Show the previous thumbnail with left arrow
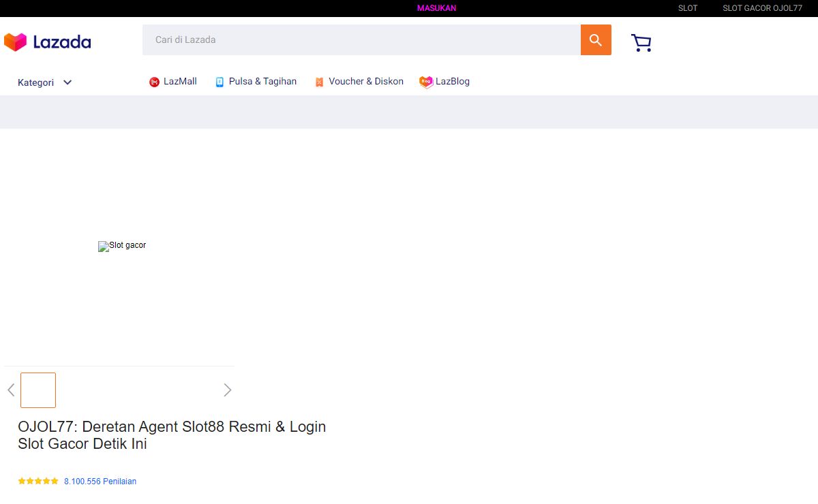 (x=11, y=390)
